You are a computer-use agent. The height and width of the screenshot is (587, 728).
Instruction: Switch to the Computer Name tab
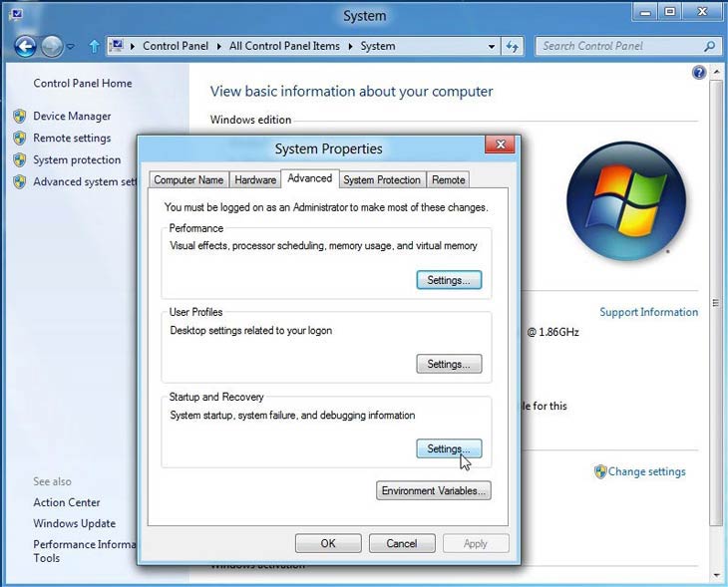pyautogui.click(x=188, y=180)
